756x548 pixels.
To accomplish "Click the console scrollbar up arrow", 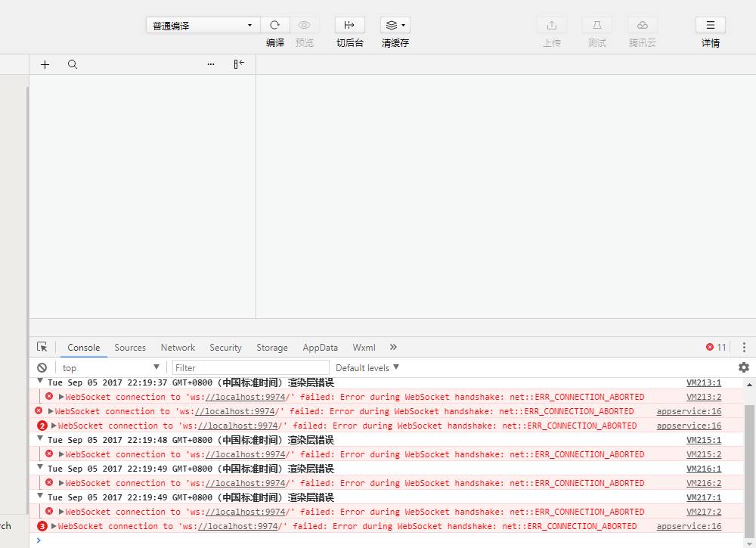I will (x=749, y=385).
